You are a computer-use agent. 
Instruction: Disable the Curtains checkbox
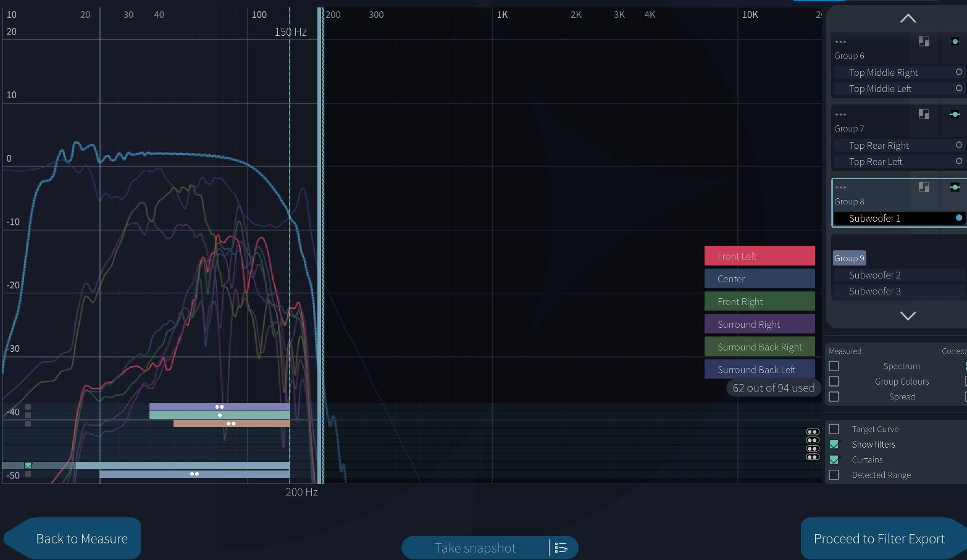834,460
